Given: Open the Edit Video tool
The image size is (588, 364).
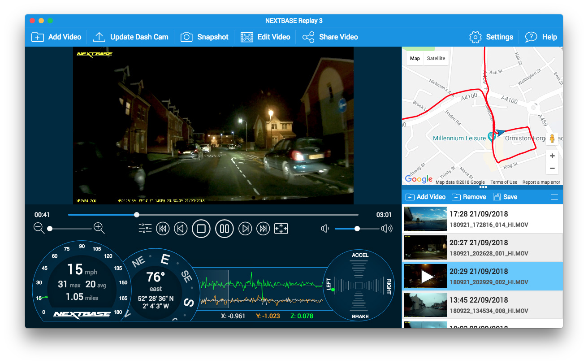Looking at the screenshot, I should pos(265,37).
